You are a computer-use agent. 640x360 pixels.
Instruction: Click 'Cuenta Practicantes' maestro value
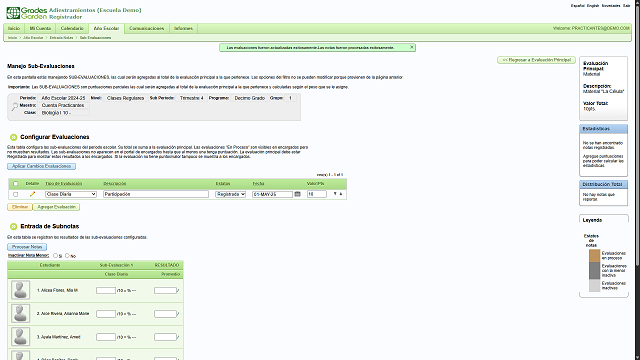pos(63,105)
